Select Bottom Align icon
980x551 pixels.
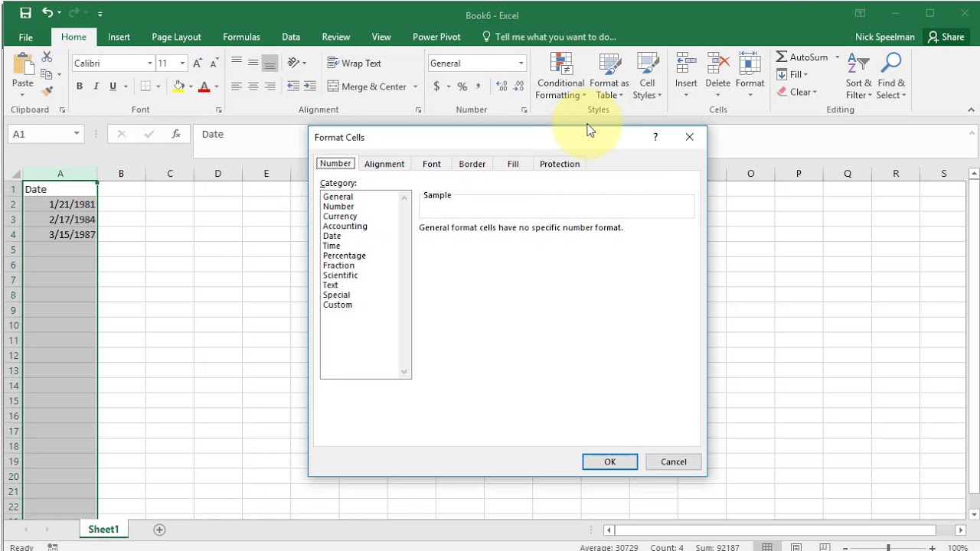[x=269, y=64]
